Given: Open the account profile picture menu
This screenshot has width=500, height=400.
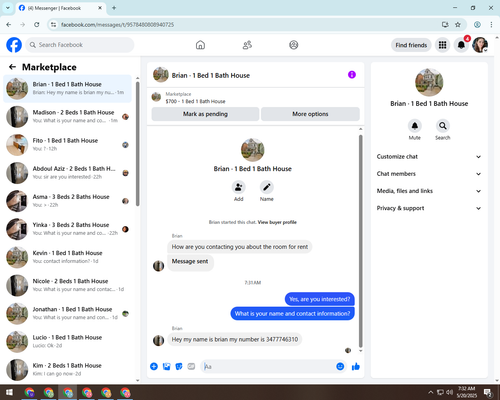Looking at the screenshot, I should point(480,45).
